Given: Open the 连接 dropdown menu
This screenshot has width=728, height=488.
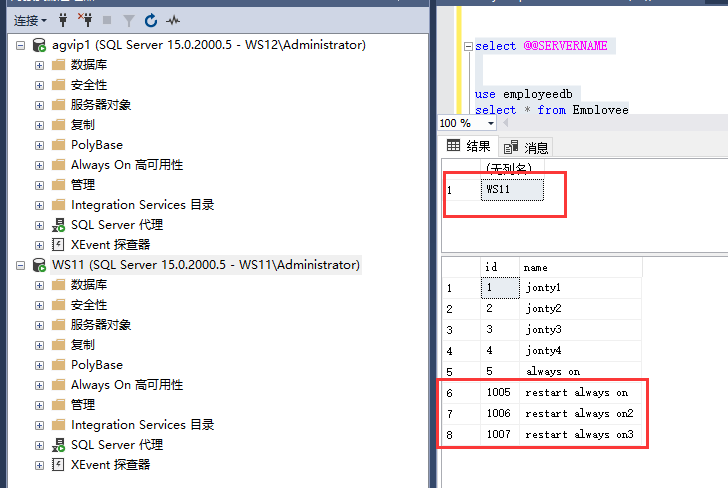Looking at the screenshot, I should (30, 19).
